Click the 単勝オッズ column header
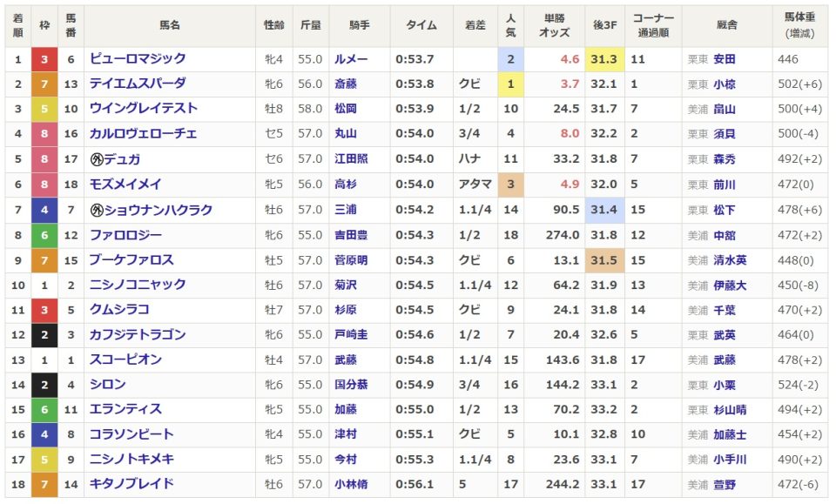Viewport: 836px width, 504px height. (x=555, y=26)
